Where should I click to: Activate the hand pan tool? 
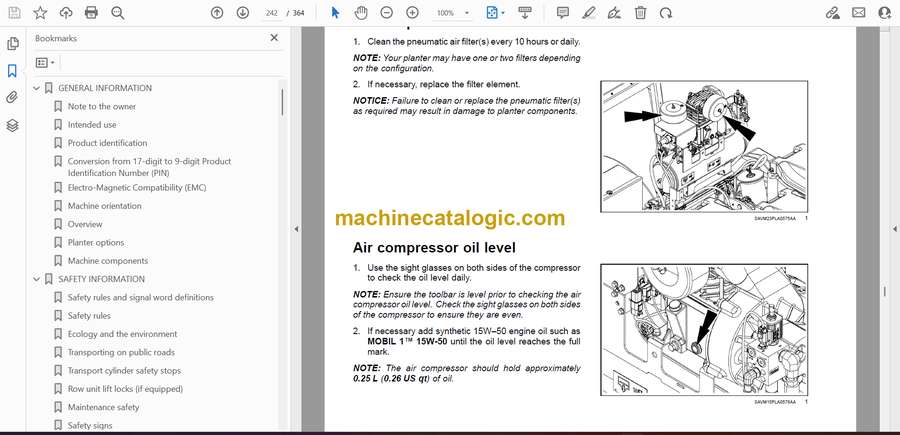coord(361,13)
